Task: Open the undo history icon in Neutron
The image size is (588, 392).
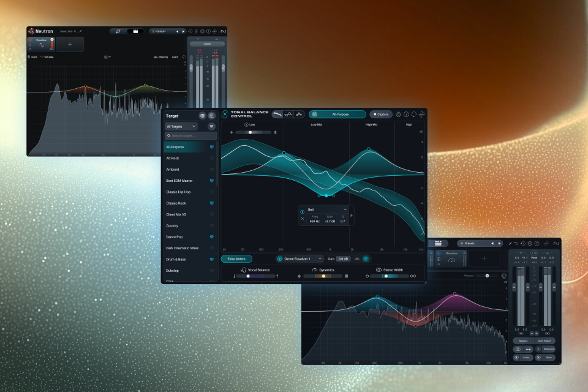Action: point(190,31)
